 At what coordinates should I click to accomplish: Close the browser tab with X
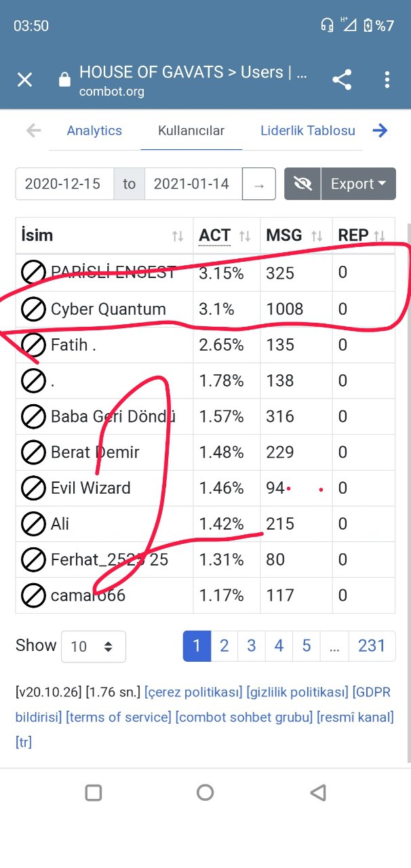24,80
